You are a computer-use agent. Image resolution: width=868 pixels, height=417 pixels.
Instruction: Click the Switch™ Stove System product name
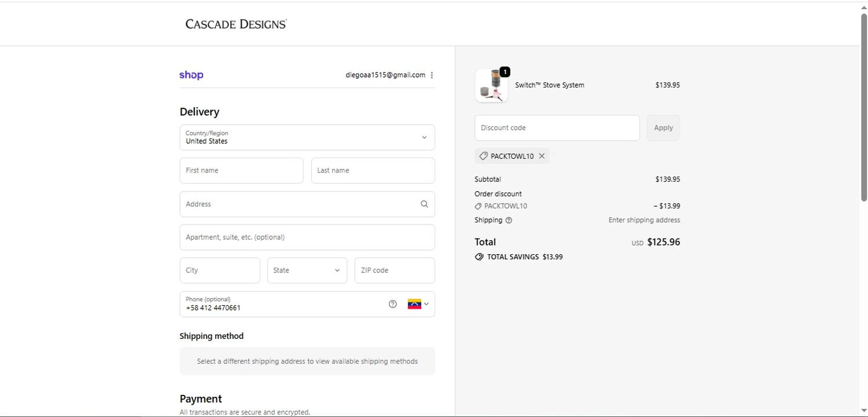point(550,85)
